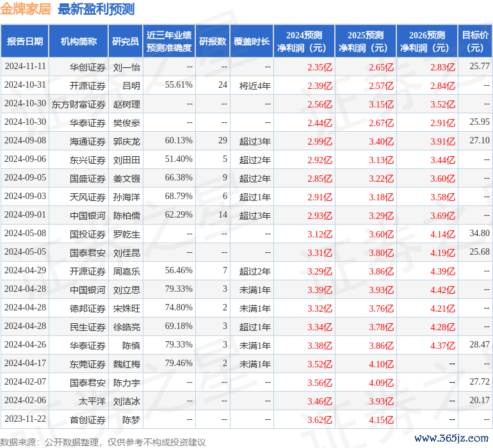The width and height of the screenshot is (493, 448).
Task: Click accuracy value 79.46%
Action: click(179, 363)
